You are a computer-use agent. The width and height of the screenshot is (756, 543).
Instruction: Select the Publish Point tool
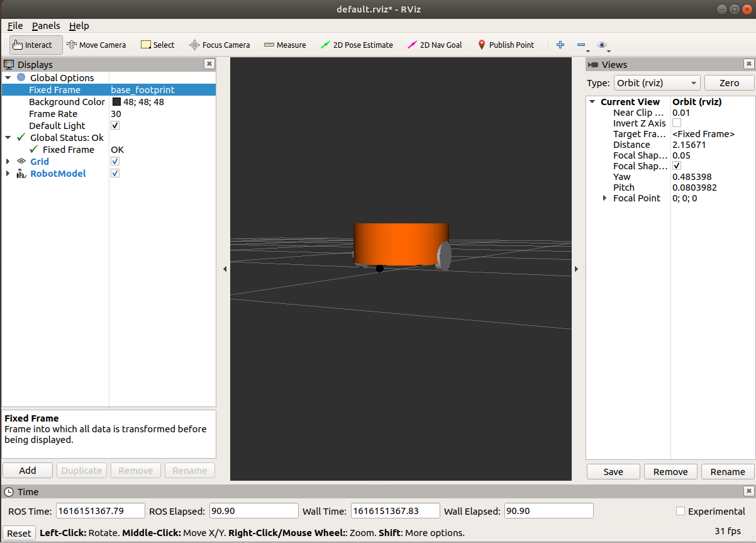[x=506, y=45]
